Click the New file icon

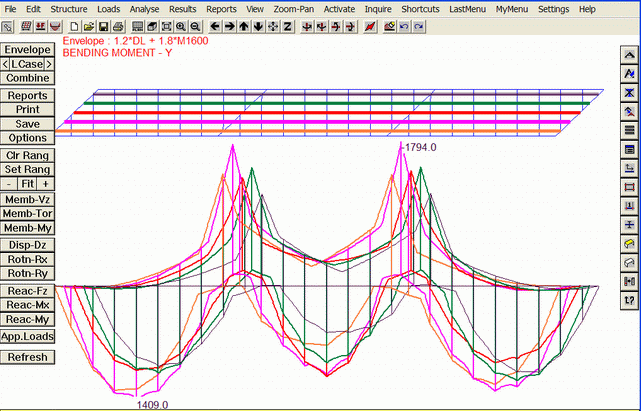[74, 27]
